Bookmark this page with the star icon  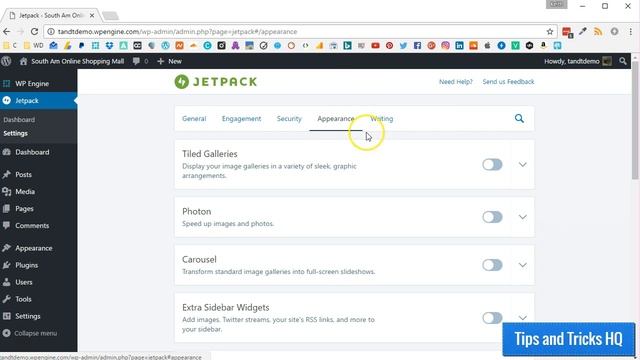(550, 31)
